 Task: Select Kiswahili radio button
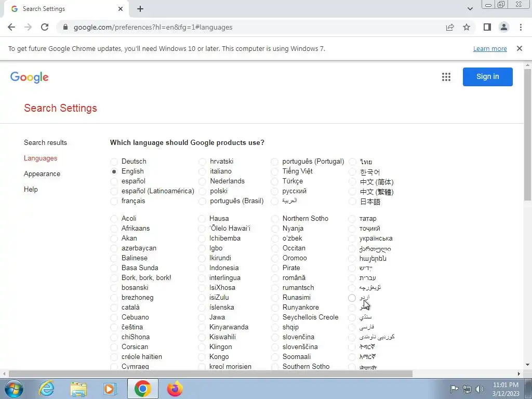[202, 337]
